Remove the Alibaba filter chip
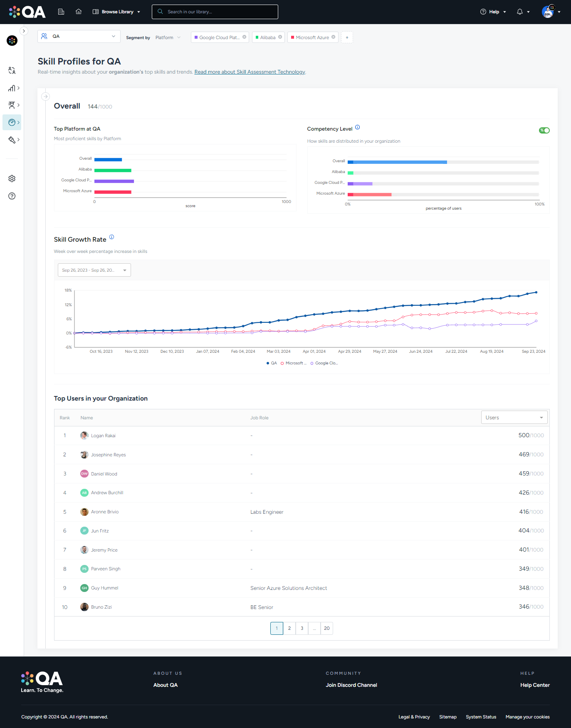 point(280,37)
